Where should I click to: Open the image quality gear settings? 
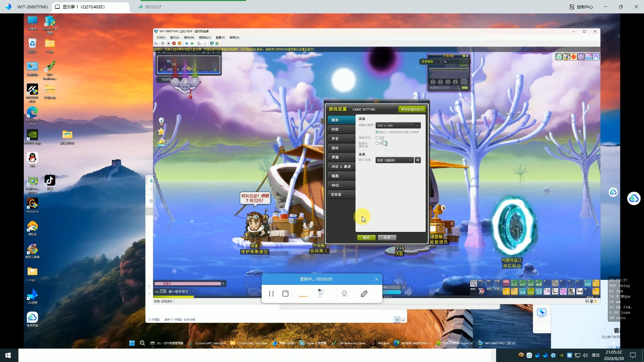click(418, 160)
